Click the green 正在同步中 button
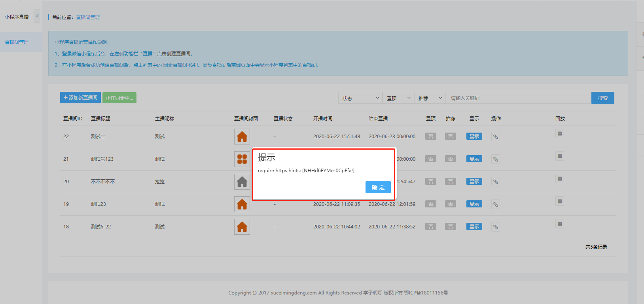 [x=119, y=98]
